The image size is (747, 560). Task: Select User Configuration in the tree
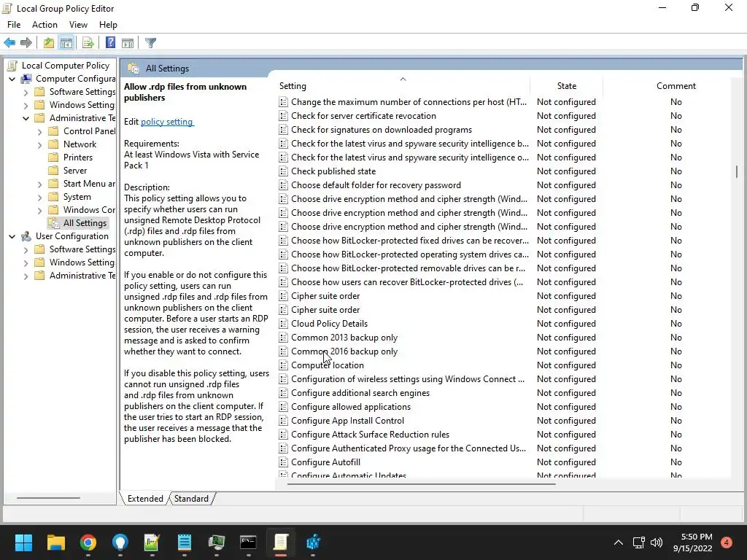(x=72, y=236)
